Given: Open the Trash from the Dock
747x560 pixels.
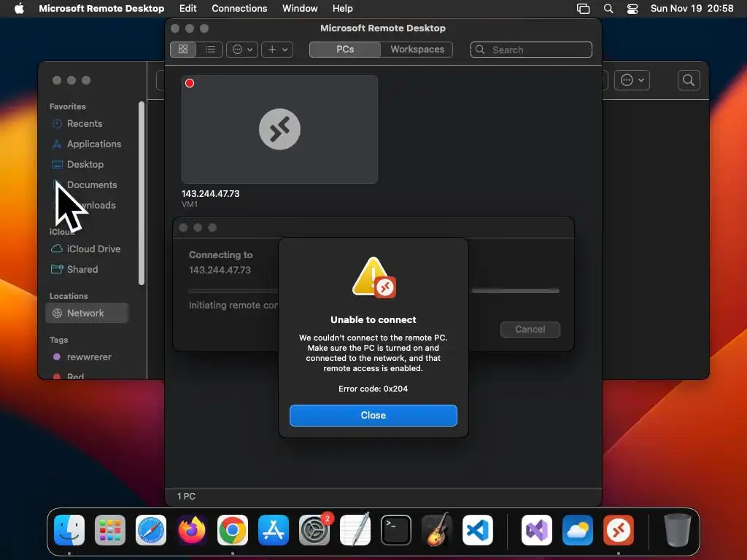Looking at the screenshot, I should point(677,529).
